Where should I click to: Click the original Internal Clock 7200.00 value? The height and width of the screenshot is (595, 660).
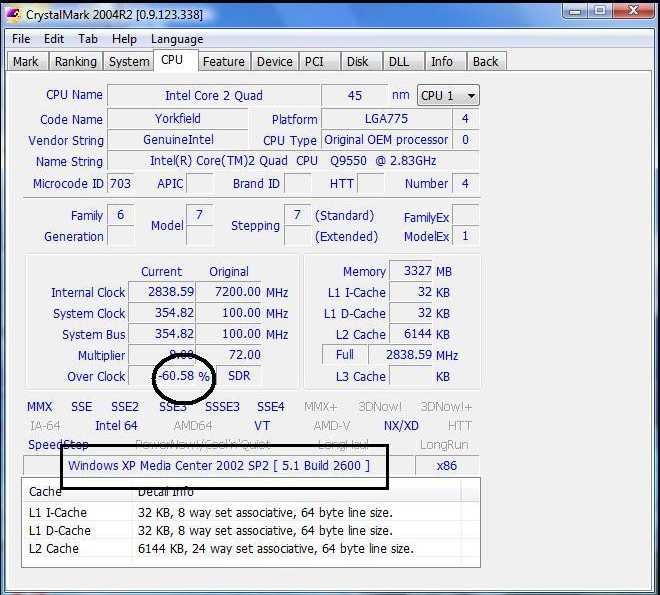click(229, 292)
